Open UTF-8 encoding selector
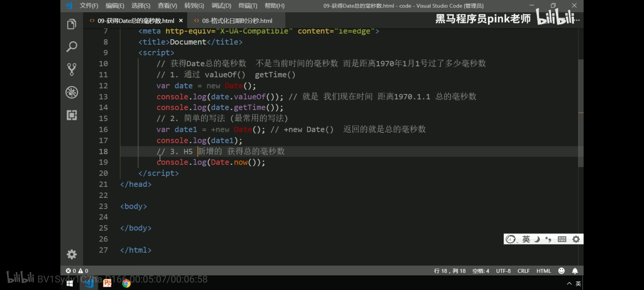This screenshot has height=290, width=644. tap(503, 271)
